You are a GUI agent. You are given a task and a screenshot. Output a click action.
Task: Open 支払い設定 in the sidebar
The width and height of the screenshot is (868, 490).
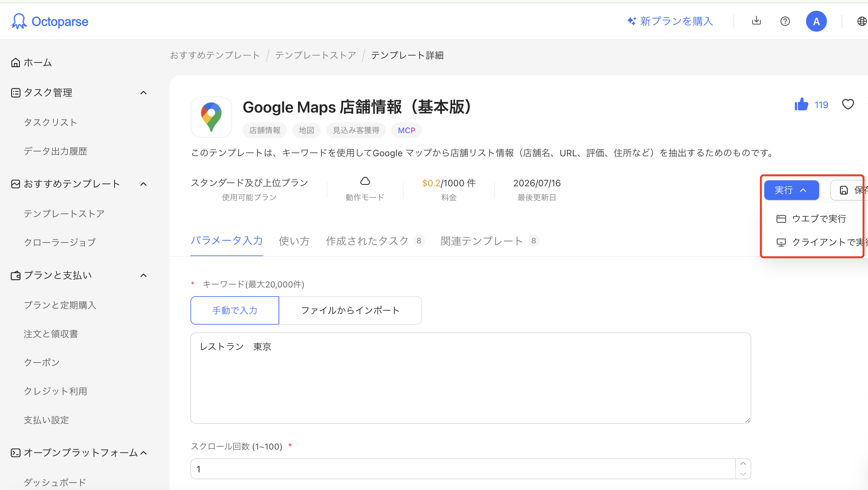pyautogui.click(x=46, y=420)
